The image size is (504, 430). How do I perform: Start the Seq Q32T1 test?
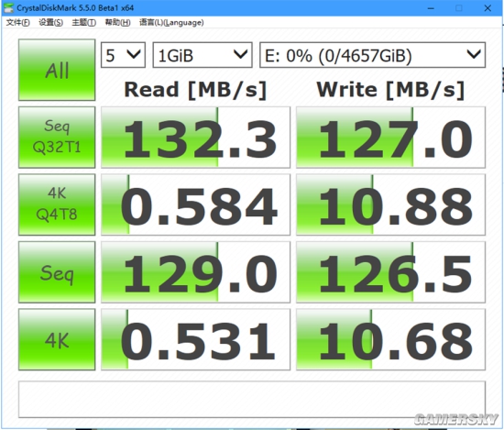pos(57,138)
